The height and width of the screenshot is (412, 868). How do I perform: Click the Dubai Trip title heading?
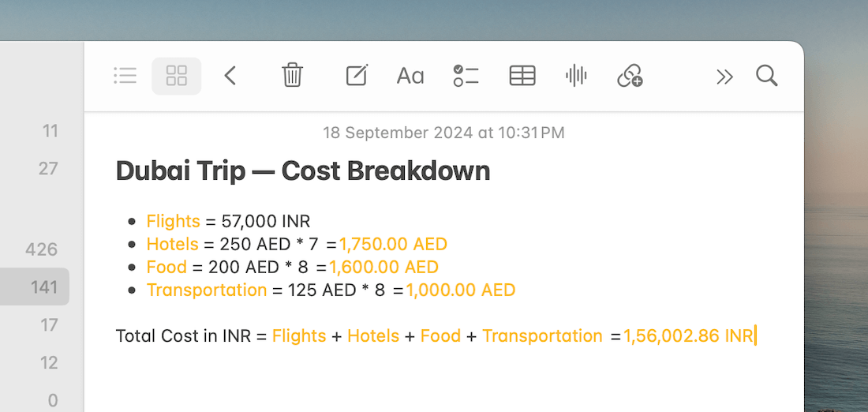303,171
